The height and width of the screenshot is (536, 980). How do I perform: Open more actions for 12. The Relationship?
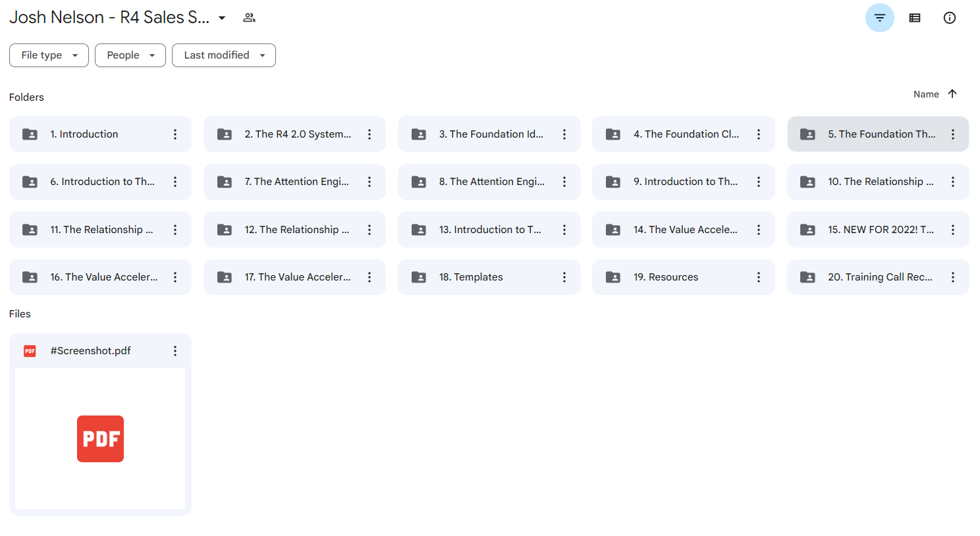pyautogui.click(x=369, y=230)
